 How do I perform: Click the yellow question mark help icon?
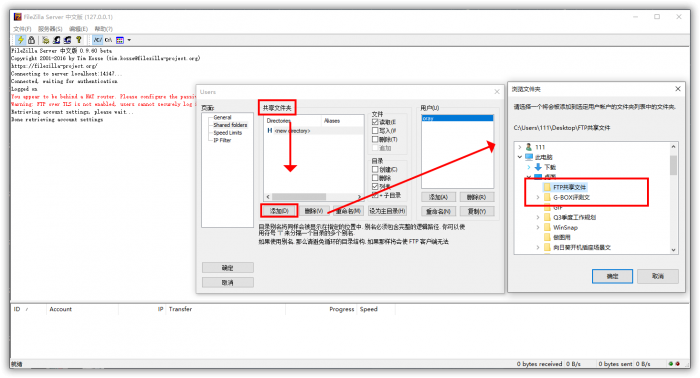pyautogui.click(x=79, y=40)
